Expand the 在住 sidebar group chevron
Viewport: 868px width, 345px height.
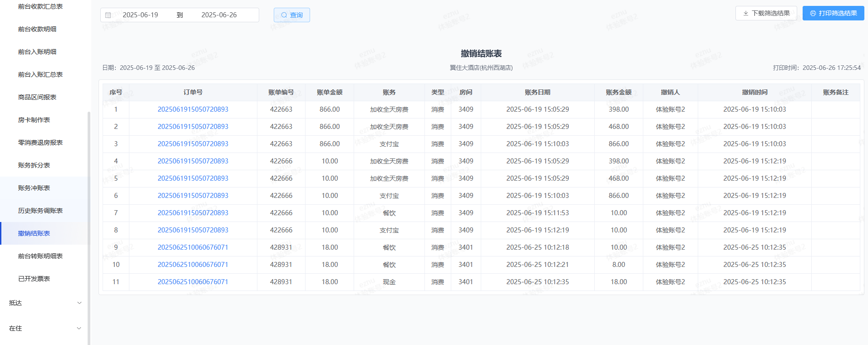click(x=79, y=328)
